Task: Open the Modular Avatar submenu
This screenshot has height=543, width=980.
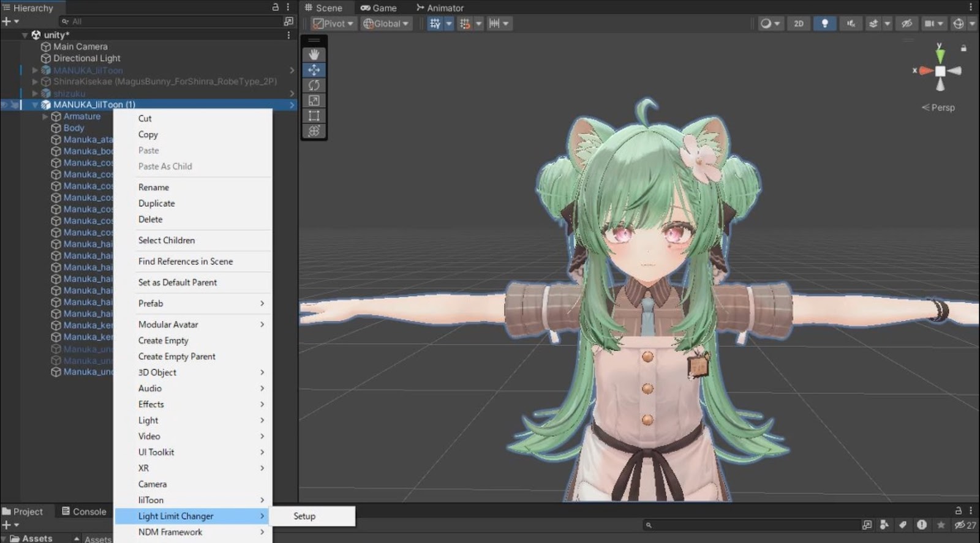Action: pos(193,324)
